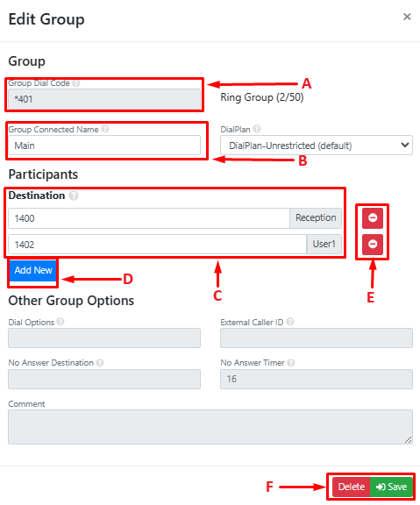This screenshot has width=420, height=505.
Task: Open Dial Options help icon
Action: [x=61, y=322]
